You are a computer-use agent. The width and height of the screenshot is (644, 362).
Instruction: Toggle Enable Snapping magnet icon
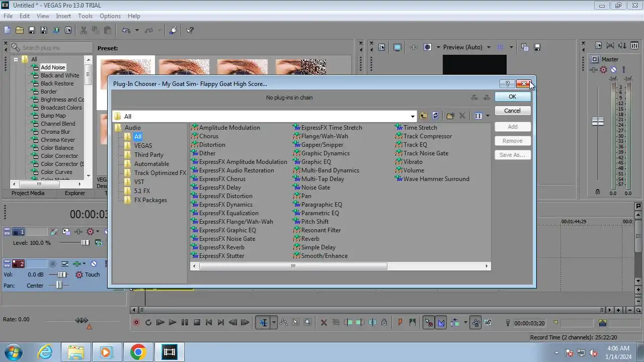pos(429,322)
